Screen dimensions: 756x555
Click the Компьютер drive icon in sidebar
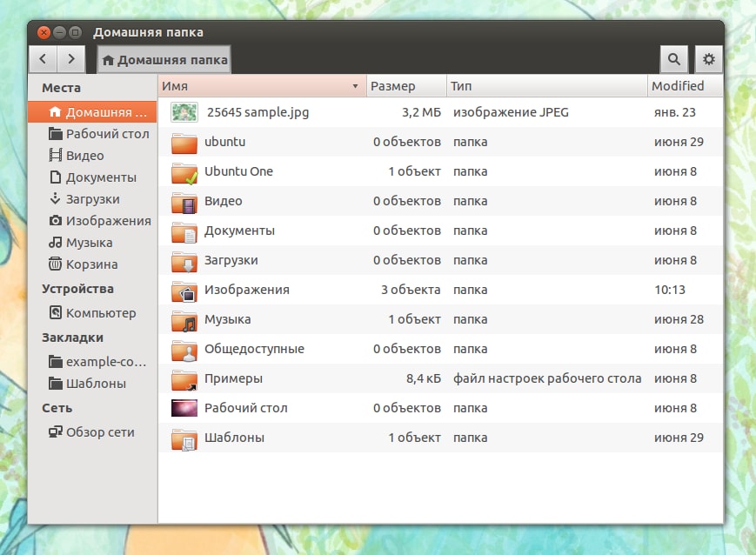click(56, 312)
